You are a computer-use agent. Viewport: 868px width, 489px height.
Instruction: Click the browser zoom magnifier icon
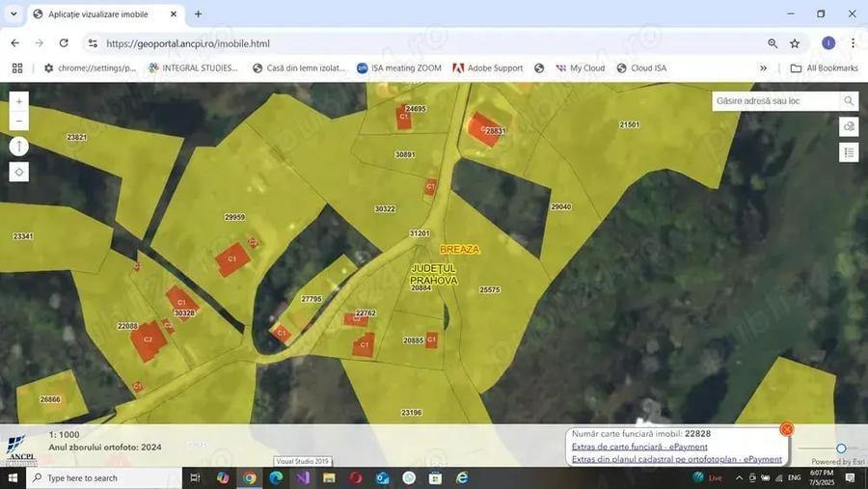(773, 43)
